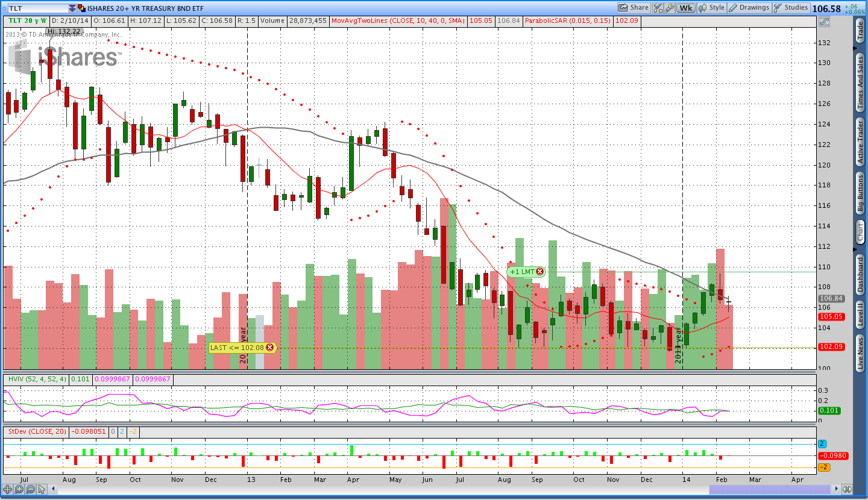Click the last price 106.58 in header

pos(826,8)
